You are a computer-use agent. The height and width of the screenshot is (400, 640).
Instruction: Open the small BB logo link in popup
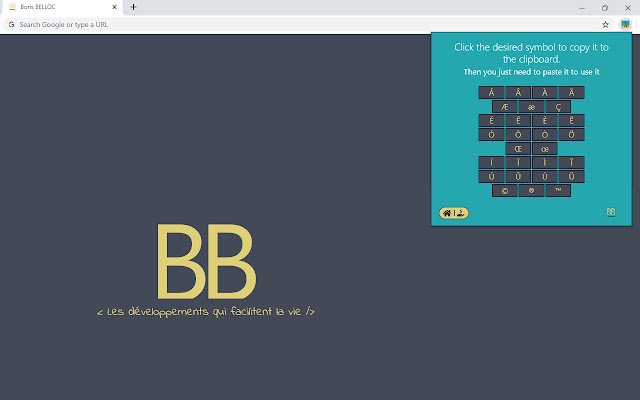point(611,212)
